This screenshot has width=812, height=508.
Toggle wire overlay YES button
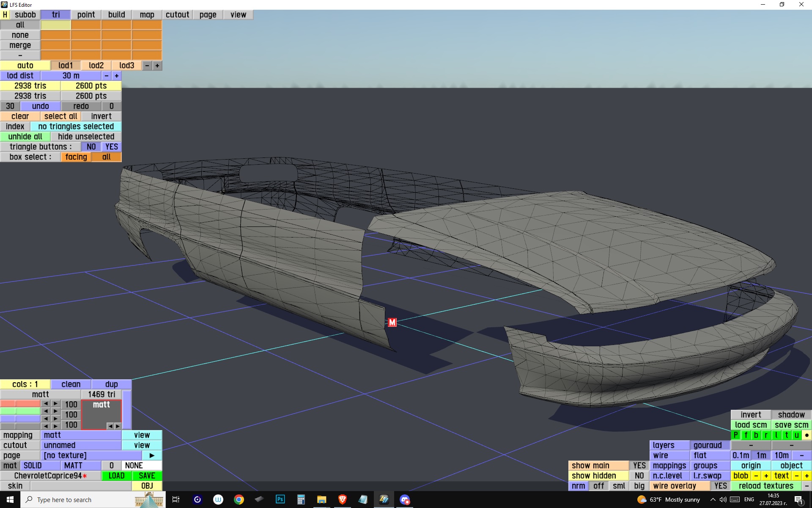point(720,486)
